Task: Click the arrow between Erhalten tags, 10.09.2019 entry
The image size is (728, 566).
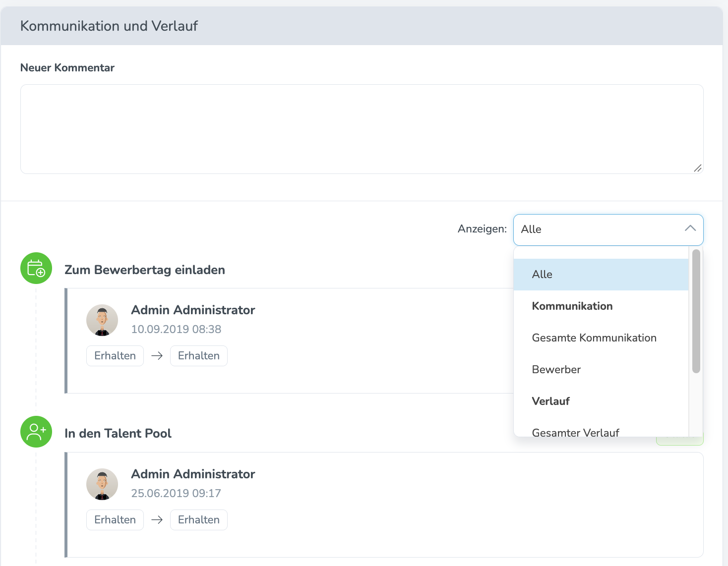Action: tap(157, 356)
